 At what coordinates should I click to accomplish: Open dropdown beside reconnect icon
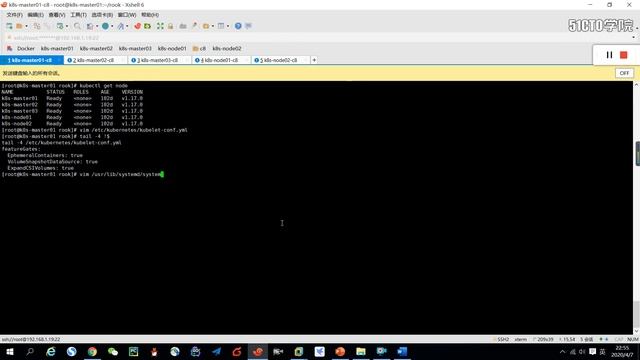67,27
